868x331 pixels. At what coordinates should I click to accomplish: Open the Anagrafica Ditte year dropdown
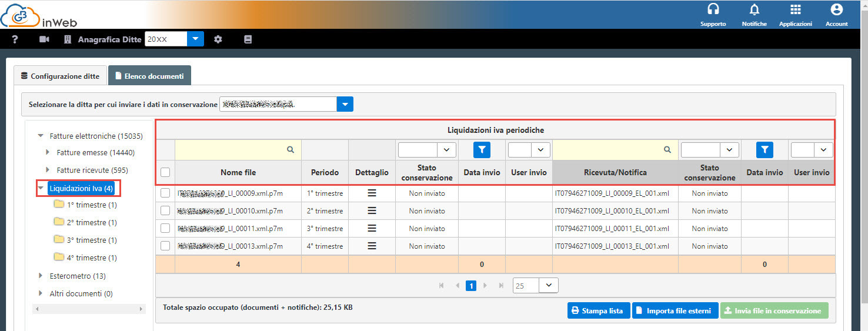pyautogui.click(x=195, y=39)
